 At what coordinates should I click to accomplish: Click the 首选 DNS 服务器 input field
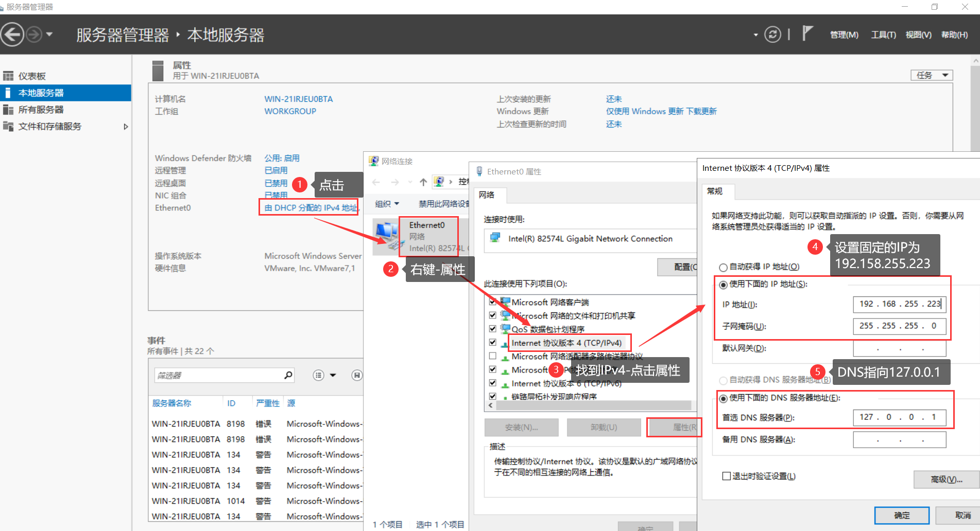(x=899, y=417)
